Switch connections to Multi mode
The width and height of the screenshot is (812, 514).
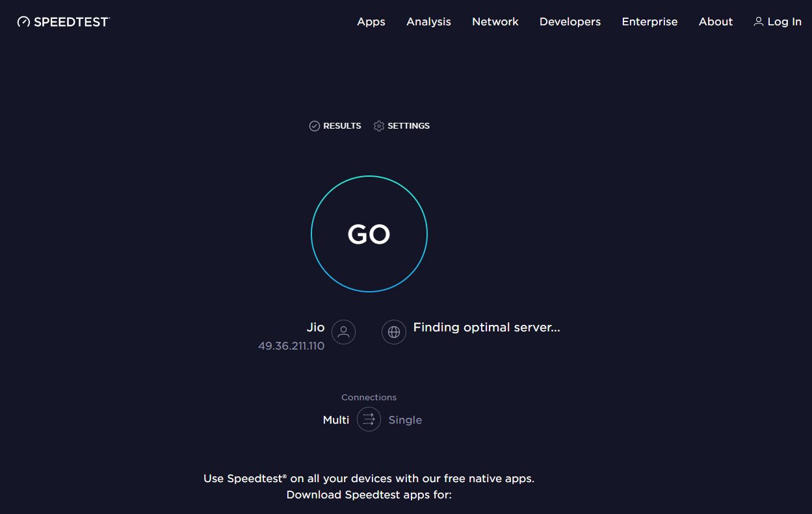click(335, 419)
